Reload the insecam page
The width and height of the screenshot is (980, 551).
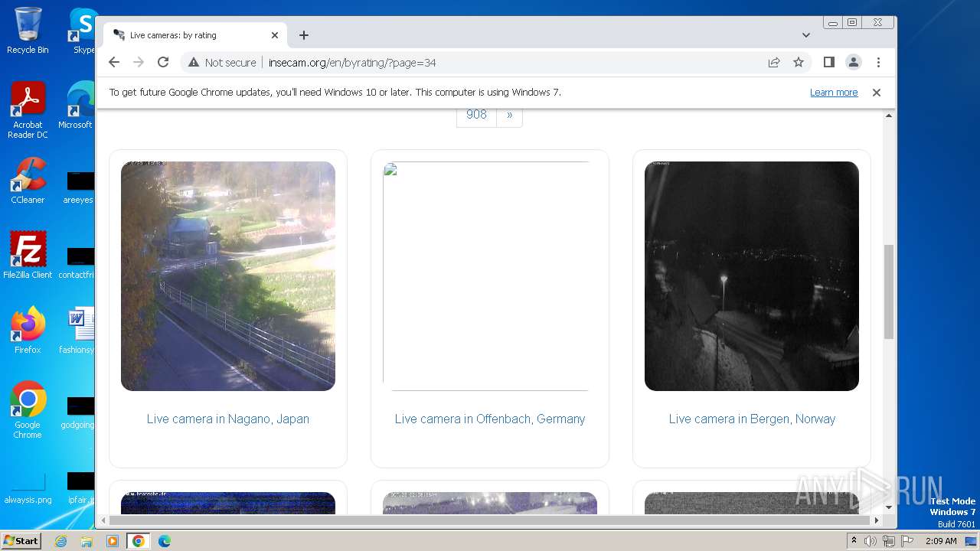(163, 62)
